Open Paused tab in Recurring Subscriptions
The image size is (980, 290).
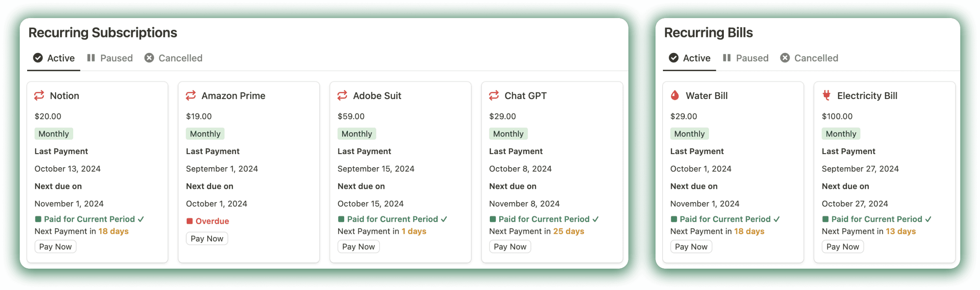pos(110,58)
